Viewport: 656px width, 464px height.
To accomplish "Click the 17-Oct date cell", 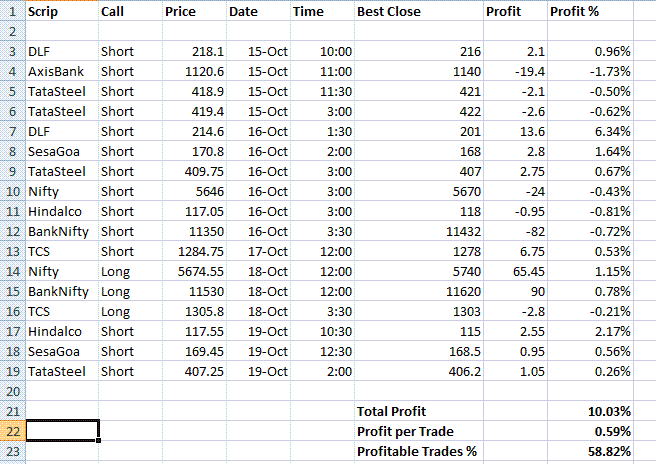I will point(259,251).
